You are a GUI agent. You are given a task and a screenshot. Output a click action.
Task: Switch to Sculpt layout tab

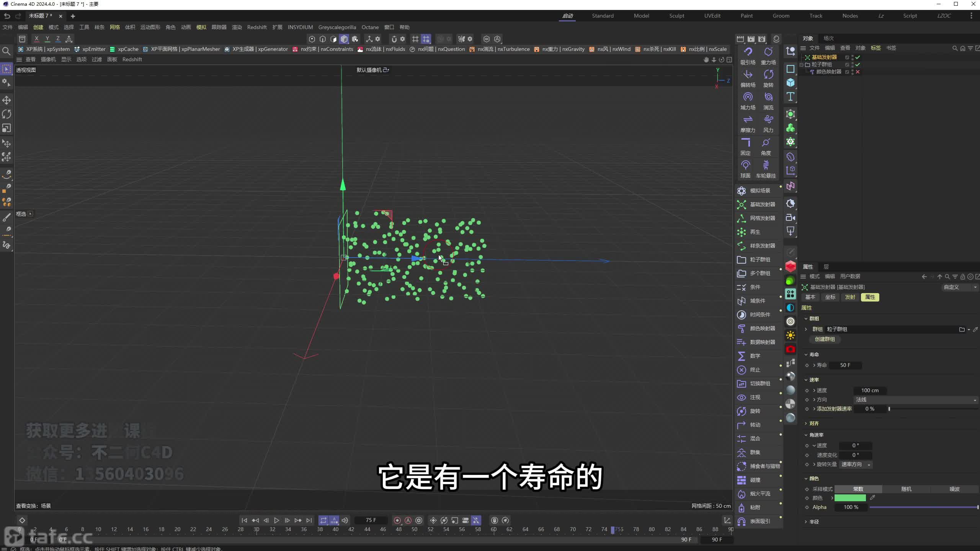click(x=676, y=16)
